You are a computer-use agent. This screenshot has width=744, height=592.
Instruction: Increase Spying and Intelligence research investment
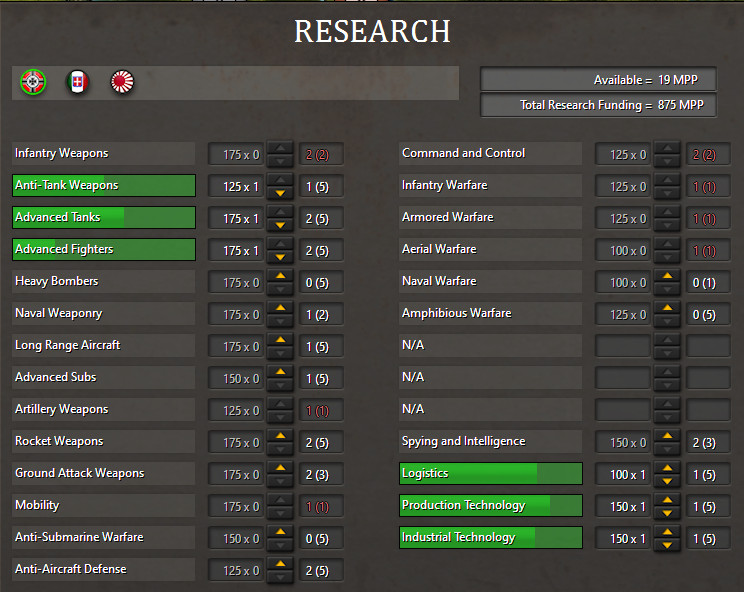[x=668, y=435]
